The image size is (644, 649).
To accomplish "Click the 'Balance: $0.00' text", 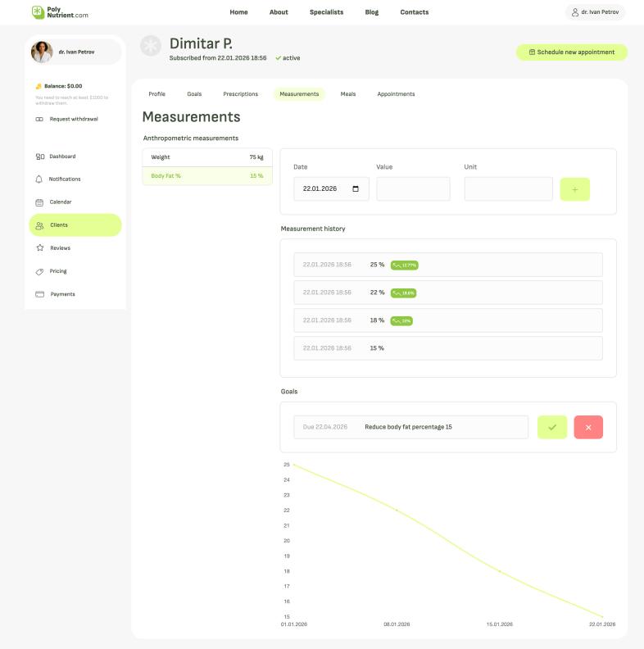I will click(63, 86).
